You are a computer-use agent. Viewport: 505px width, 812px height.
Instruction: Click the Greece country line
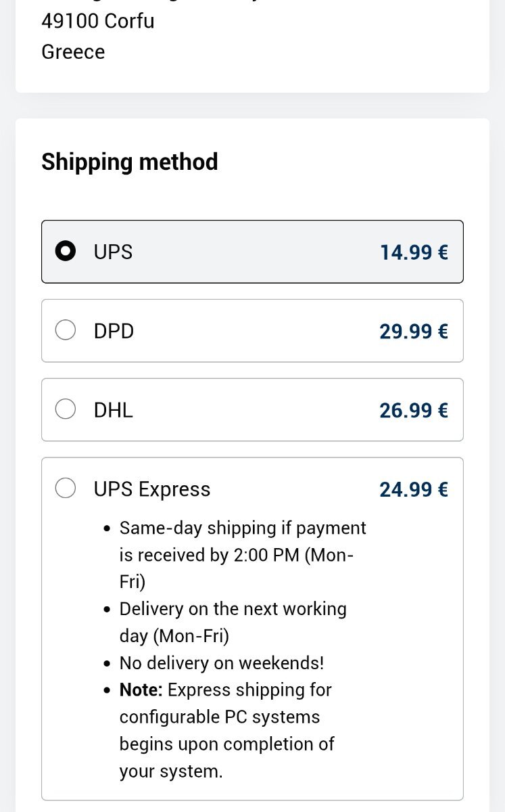73,52
